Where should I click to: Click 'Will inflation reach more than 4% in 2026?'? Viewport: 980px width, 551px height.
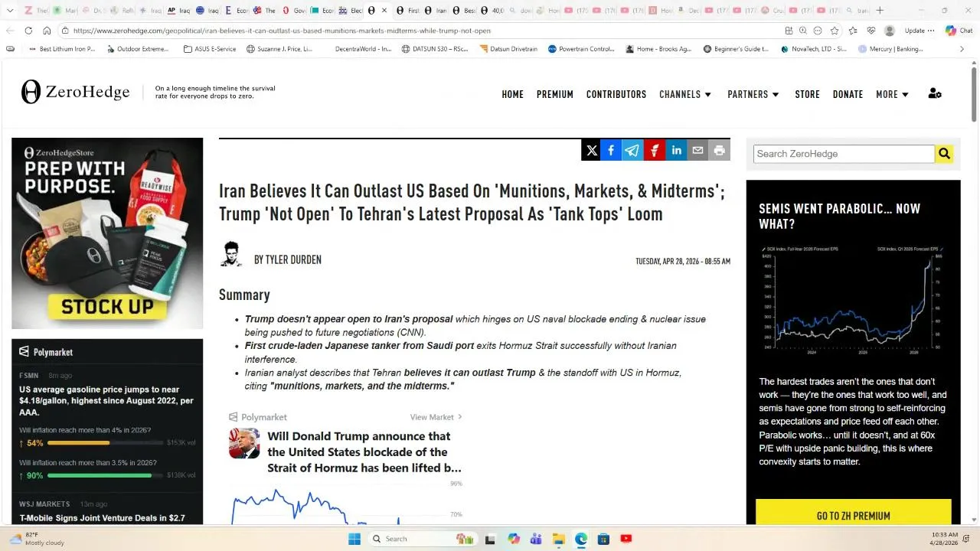point(85,430)
